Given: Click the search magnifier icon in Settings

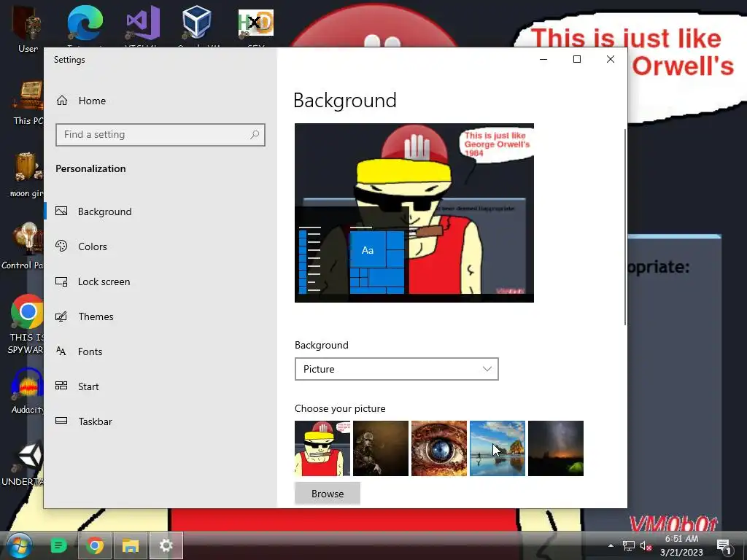Looking at the screenshot, I should 255,135.
